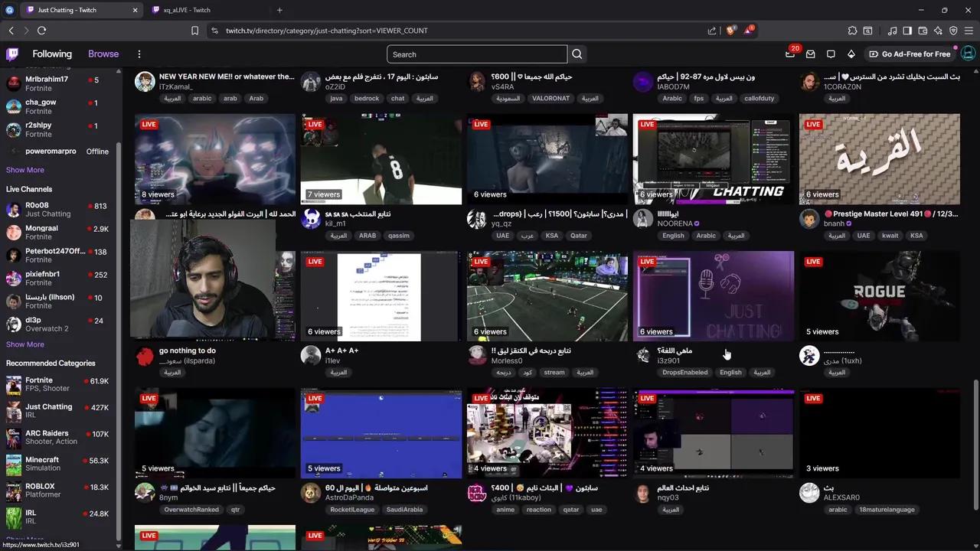This screenshot has height=551, width=980.
Task: Click the site info icon beside the URL
Action: (x=214, y=31)
